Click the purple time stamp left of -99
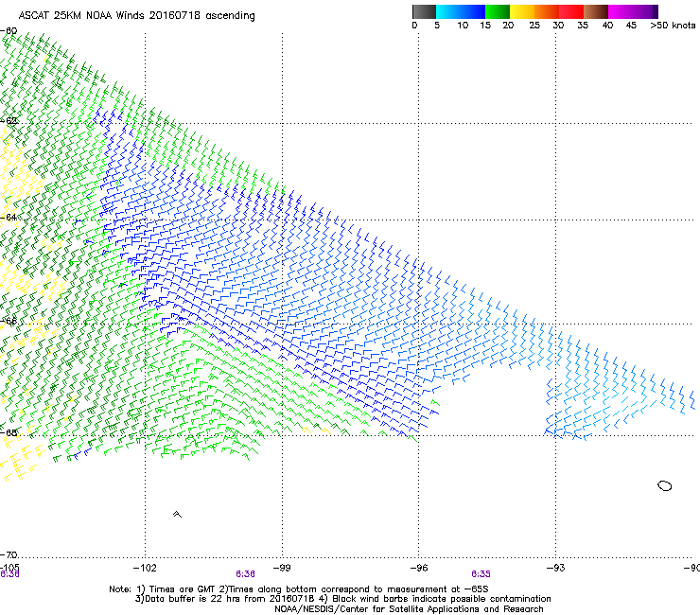This screenshot has width=700, height=615. click(246, 574)
